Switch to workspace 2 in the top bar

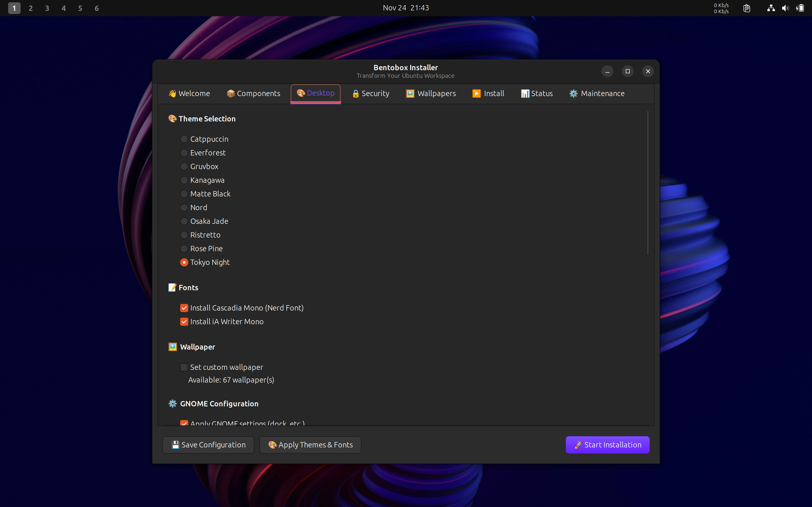(x=30, y=8)
